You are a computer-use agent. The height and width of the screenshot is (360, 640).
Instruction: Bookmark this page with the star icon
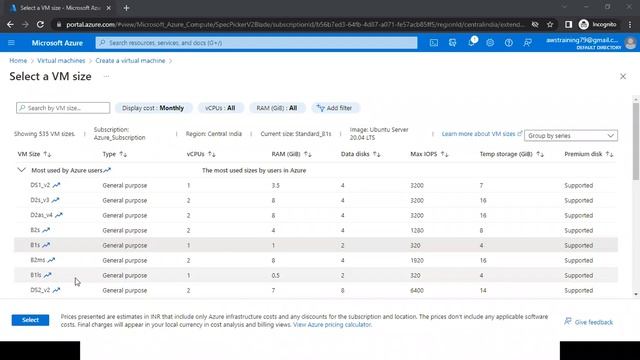pyautogui.click(x=550, y=24)
